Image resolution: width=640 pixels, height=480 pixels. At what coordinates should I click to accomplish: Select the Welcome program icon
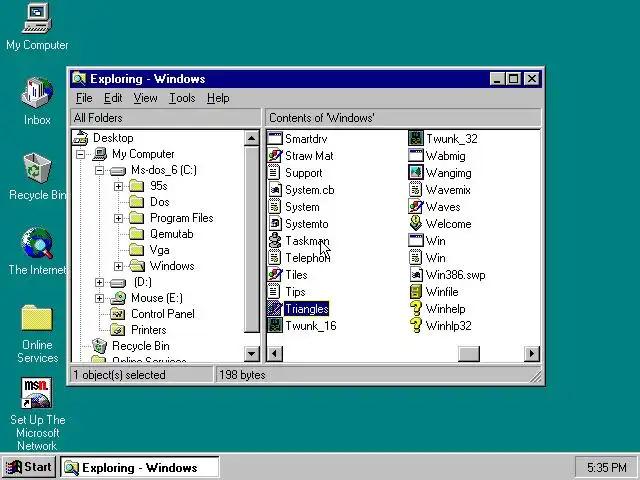416,224
